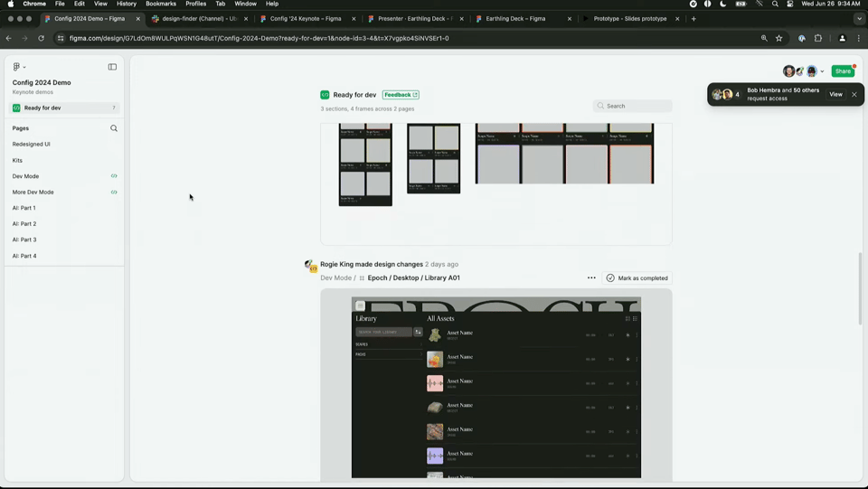The height and width of the screenshot is (489, 868).
Task: Click the More Dev Mode page code icon
Action: pyautogui.click(x=114, y=192)
